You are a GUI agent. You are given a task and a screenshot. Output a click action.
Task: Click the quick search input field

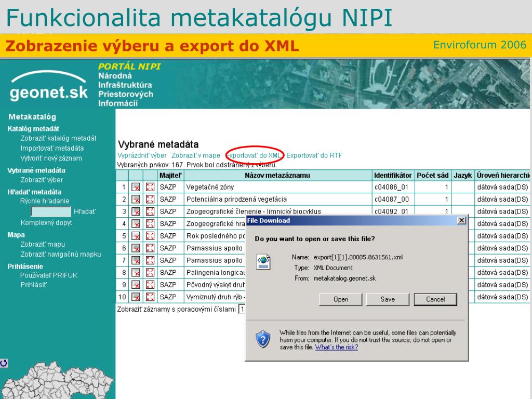[x=51, y=211]
